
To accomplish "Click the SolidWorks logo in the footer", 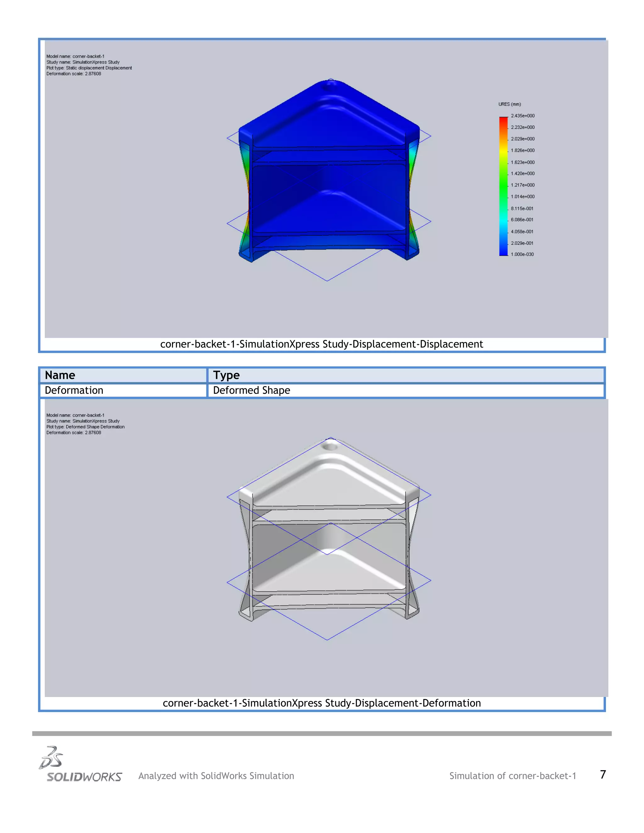I will point(80,764).
